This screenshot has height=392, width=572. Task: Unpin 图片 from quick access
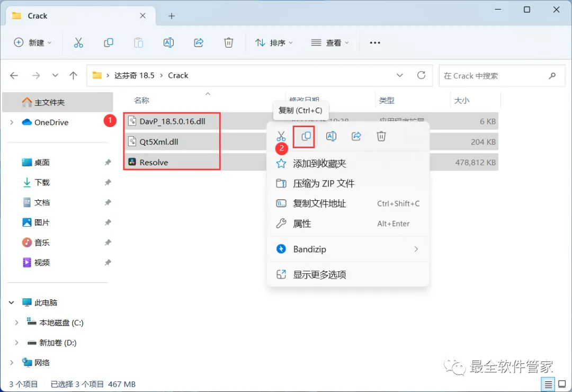point(108,222)
